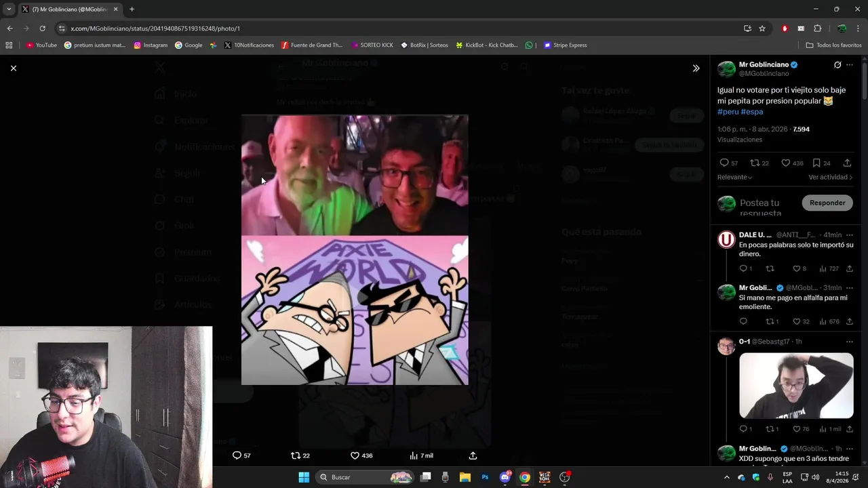Open the system volume control

point(815,477)
